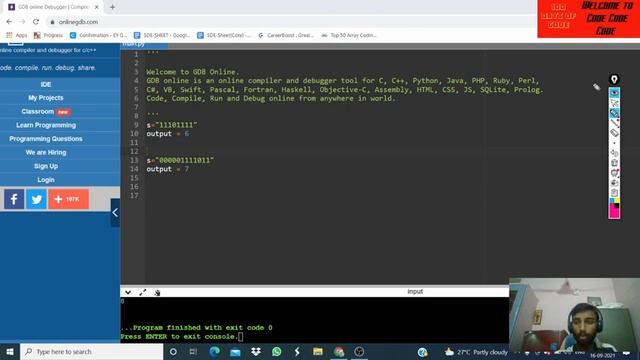This screenshot has width=640, height=360.
Task: Open OBS Studio from the taskbar
Action: coord(359,351)
